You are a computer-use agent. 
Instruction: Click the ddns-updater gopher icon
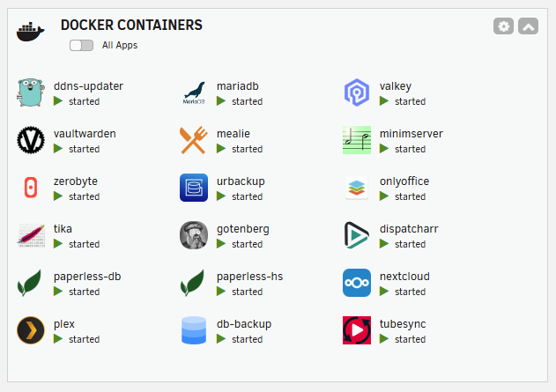[31, 92]
